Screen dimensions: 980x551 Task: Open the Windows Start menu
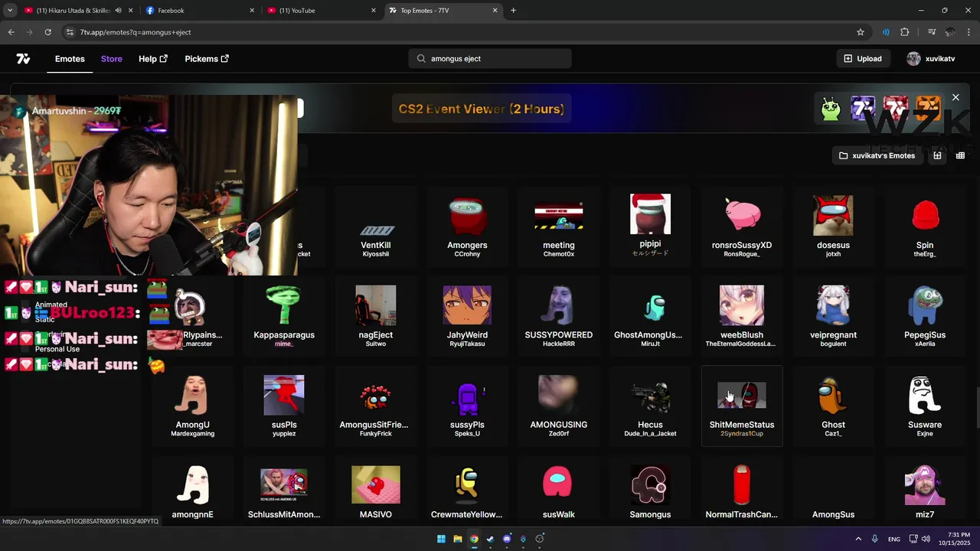(x=441, y=539)
